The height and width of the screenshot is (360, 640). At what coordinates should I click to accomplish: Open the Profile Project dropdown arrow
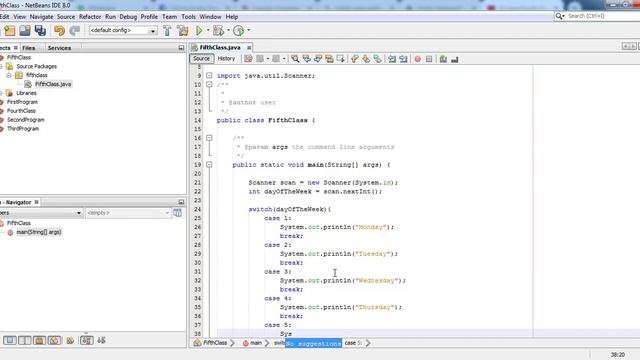tap(248, 31)
